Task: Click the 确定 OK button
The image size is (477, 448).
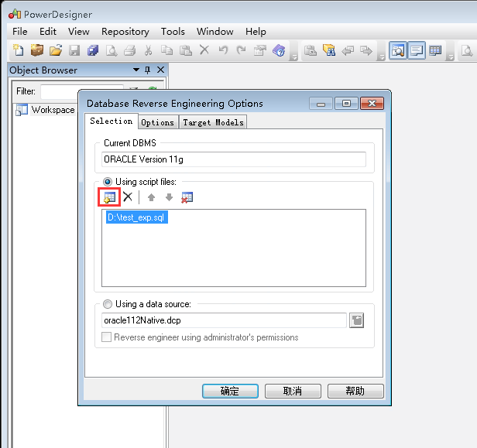Action: tap(230, 391)
